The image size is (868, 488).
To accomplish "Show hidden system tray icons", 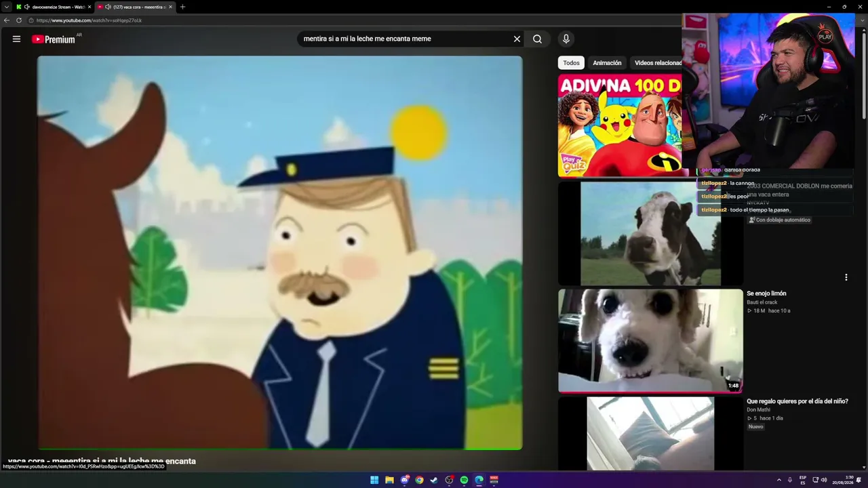I will pos(778,480).
